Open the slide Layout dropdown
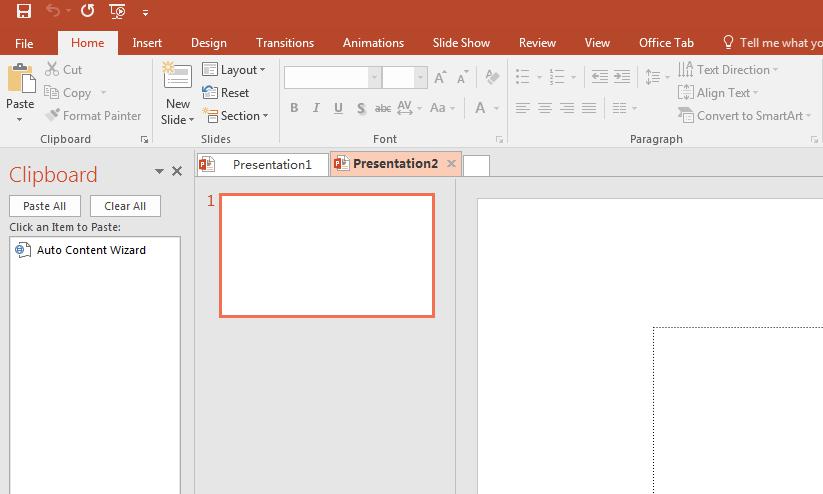This screenshot has width=823, height=494. coord(234,70)
